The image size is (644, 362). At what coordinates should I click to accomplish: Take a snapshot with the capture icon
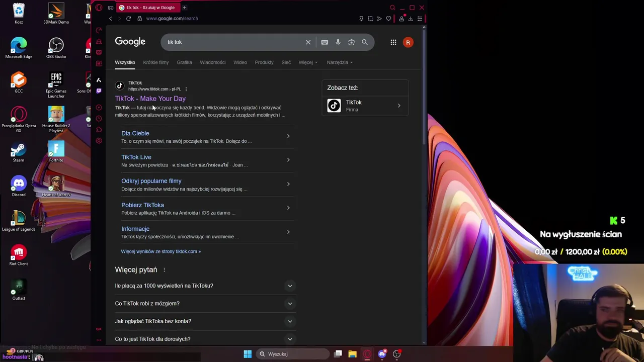coord(370,19)
